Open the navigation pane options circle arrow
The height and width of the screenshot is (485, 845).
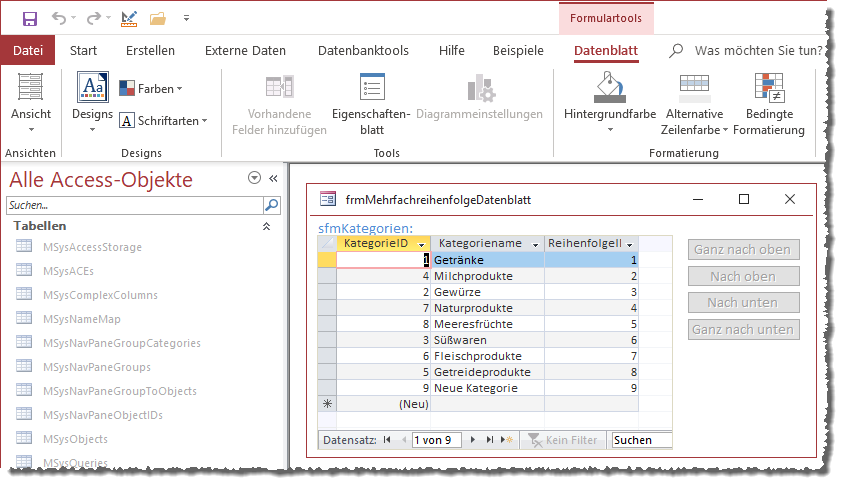(x=254, y=178)
